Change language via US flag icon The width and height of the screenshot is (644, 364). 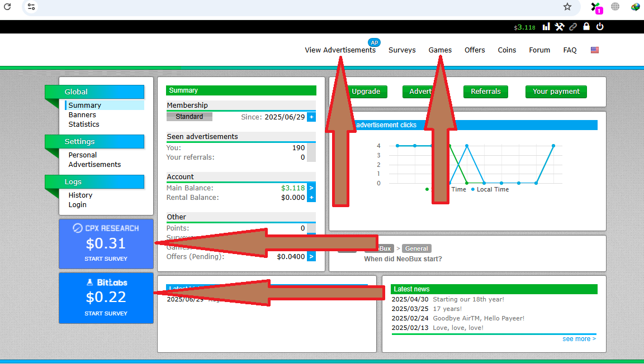pos(595,50)
